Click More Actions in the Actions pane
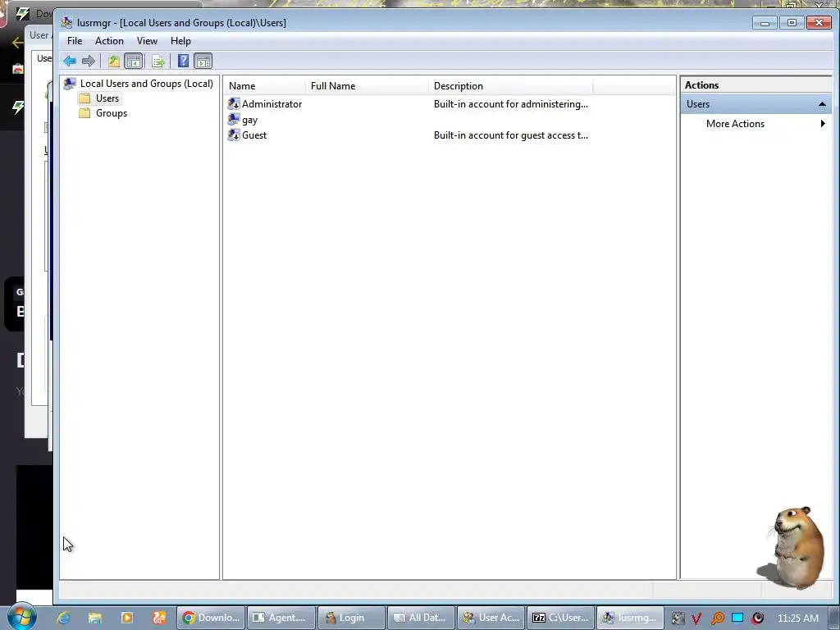Viewport: 840px width, 630px height. 735,124
